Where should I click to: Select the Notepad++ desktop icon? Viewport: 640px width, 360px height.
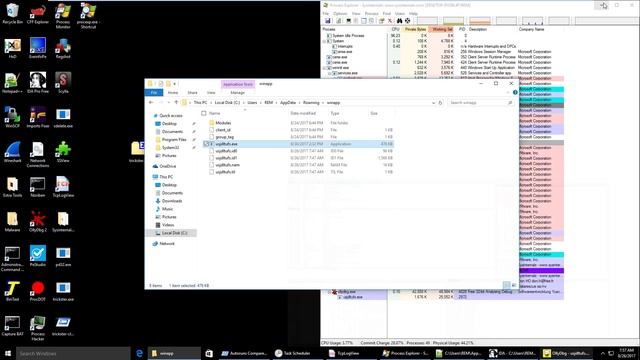pyautogui.click(x=13, y=83)
